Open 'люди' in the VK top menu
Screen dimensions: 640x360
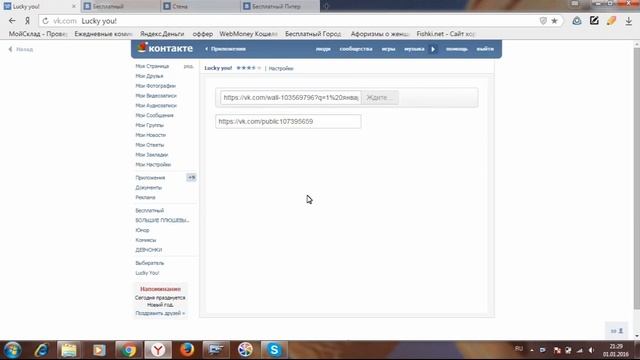pyautogui.click(x=323, y=49)
